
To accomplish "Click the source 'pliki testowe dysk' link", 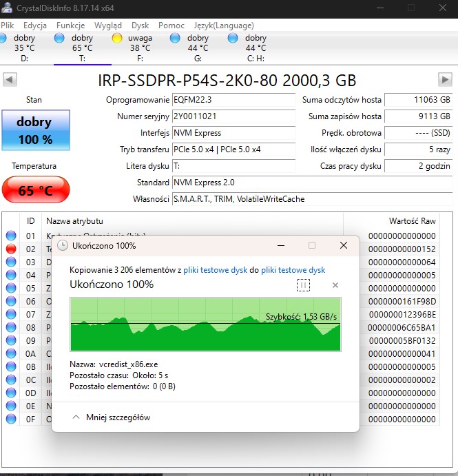I will point(220,270).
